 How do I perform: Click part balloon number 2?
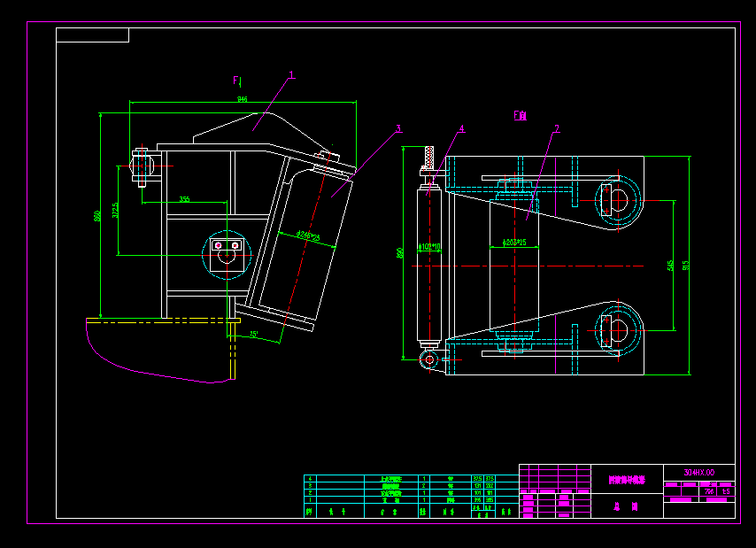(556, 127)
